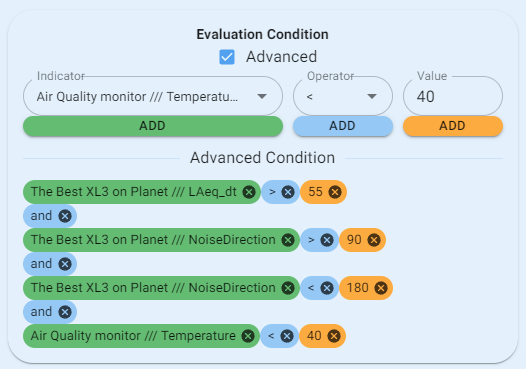Open the Operator dropdown
Screen dimensions: 526x369
343,96
